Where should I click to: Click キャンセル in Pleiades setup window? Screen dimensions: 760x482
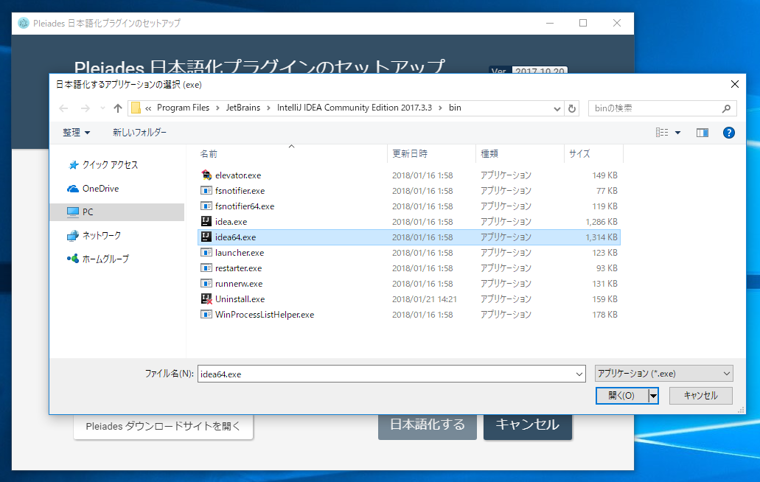tap(527, 425)
